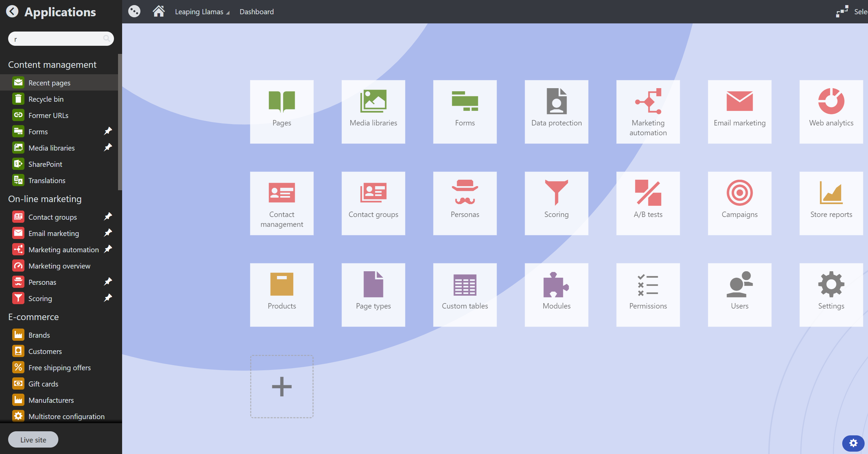
Task: Open the Forms dashboard tile
Action: point(465,112)
